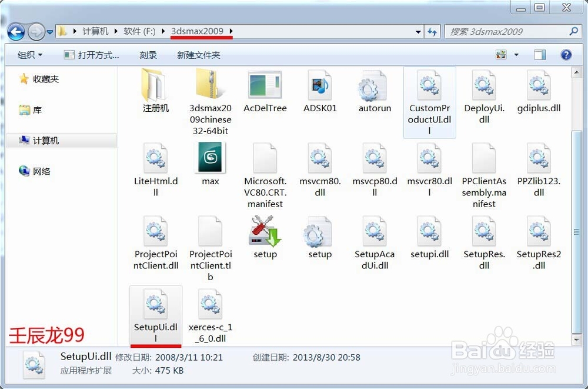Select SetupUi.dll file

[x=156, y=315]
